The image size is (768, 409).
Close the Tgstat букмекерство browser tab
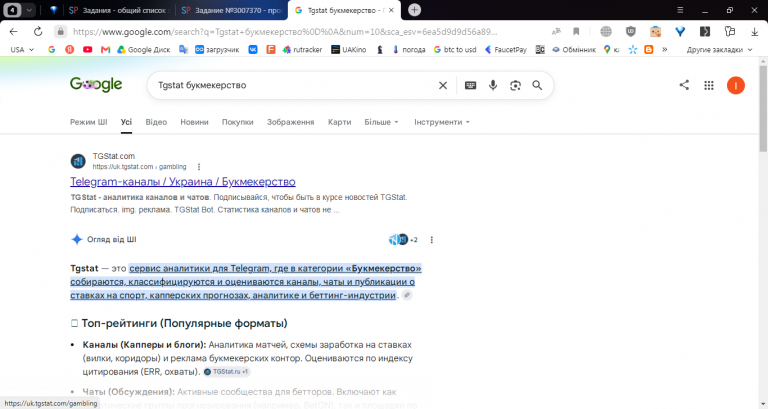pos(391,10)
